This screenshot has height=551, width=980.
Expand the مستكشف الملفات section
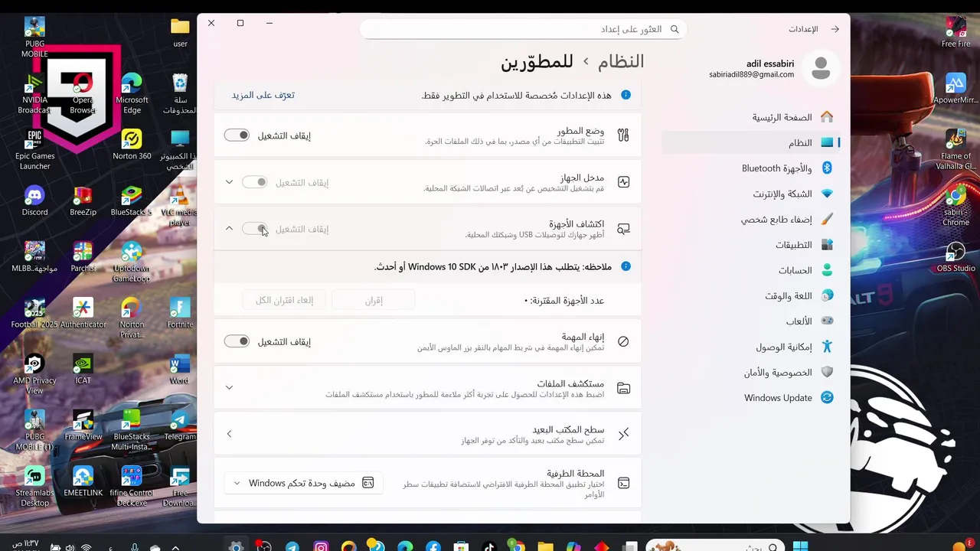[229, 388]
